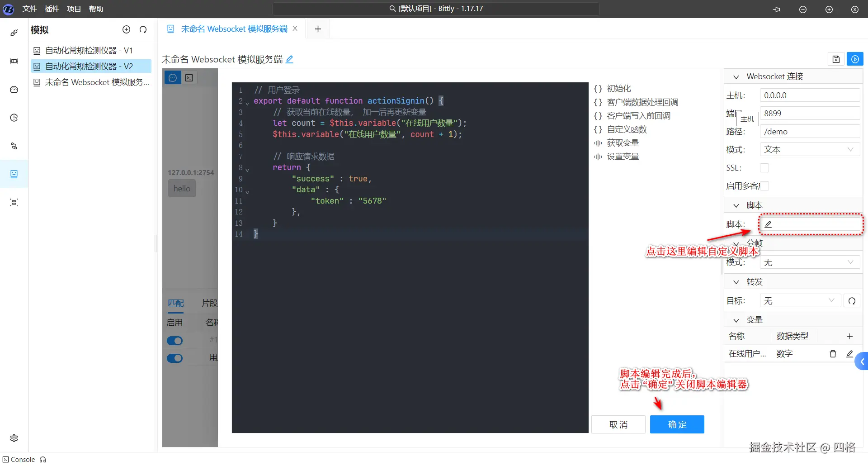Viewport: 868px width, 466px height.
Task: Cancel the script editor with 取消
Action: coord(618,424)
